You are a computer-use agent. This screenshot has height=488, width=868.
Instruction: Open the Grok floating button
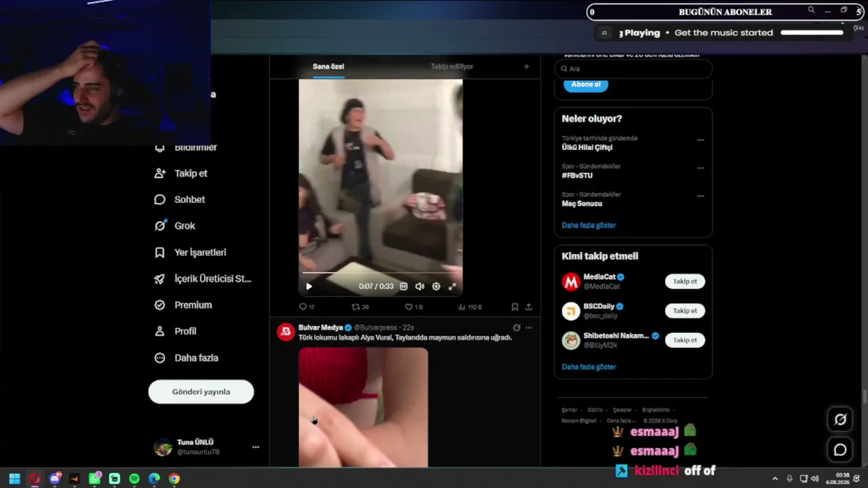point(840,420)
